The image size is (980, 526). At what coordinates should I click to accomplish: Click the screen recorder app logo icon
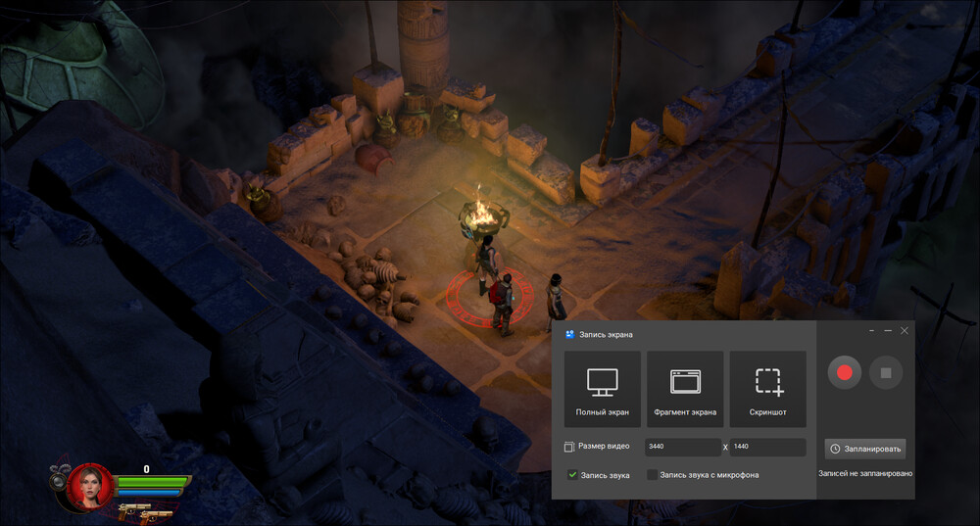[569, 334]
